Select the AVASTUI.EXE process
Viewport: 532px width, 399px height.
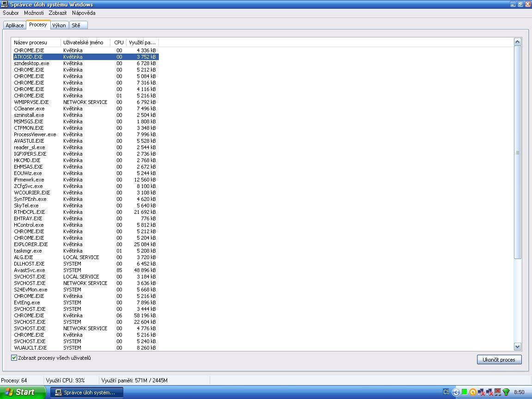click(x=86, y=141)
